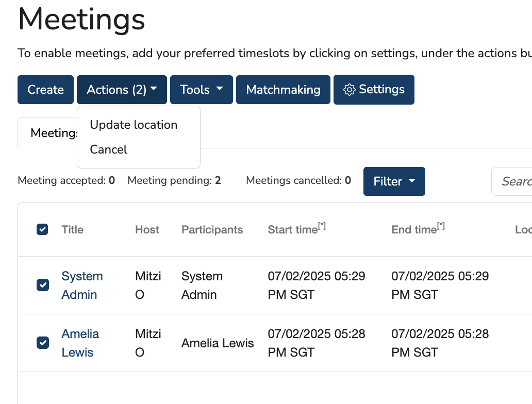Toggle the select-all checkbox in table header
The height and width of the screenshot is (404, 532).
[42, 229]
